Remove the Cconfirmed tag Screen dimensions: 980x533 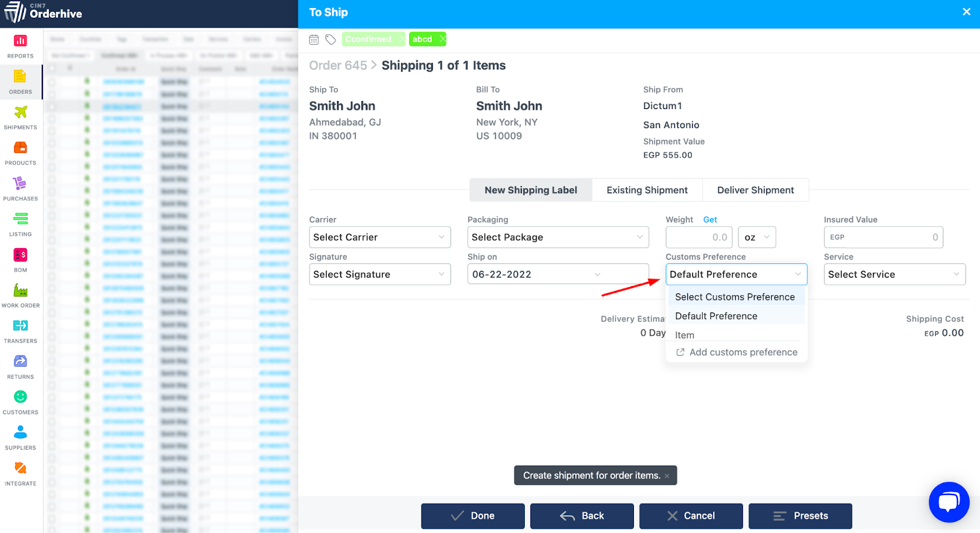402,39
